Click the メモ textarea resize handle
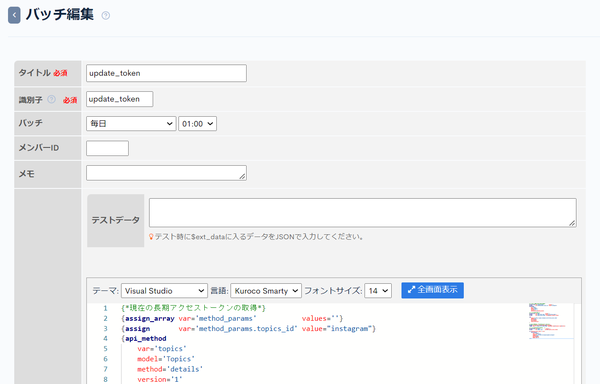The width and height of the screenshot is (600, 384). (x=243, y=176)
